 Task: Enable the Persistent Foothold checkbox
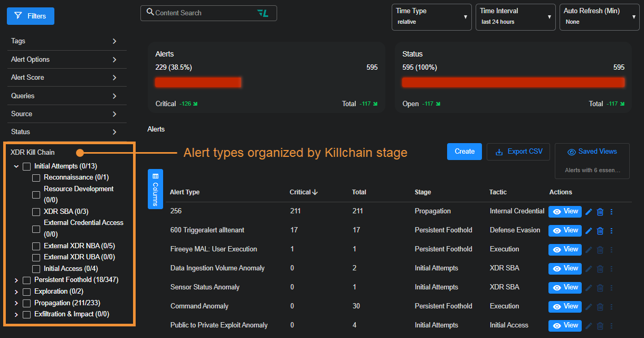(x=27, y=280)
